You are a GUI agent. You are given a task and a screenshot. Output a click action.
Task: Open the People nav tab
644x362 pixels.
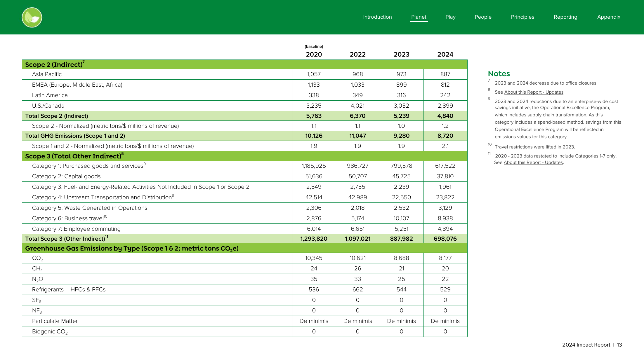click(x=483, y=17)
